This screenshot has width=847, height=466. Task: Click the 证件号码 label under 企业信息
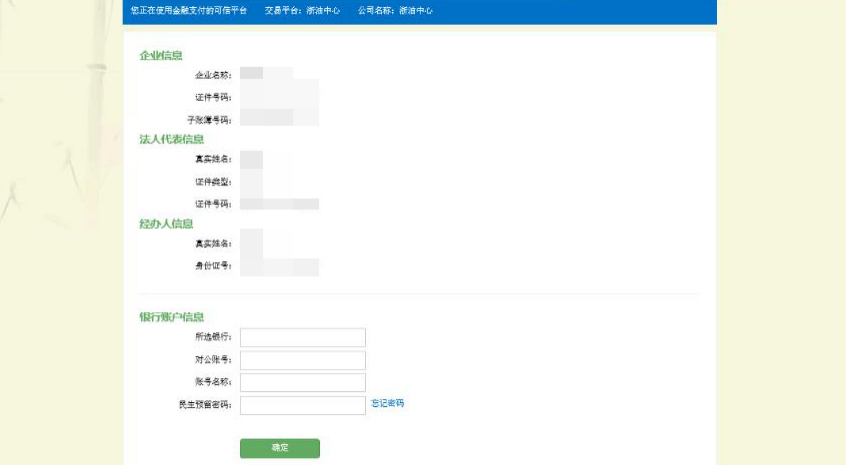tap(213, 97)
